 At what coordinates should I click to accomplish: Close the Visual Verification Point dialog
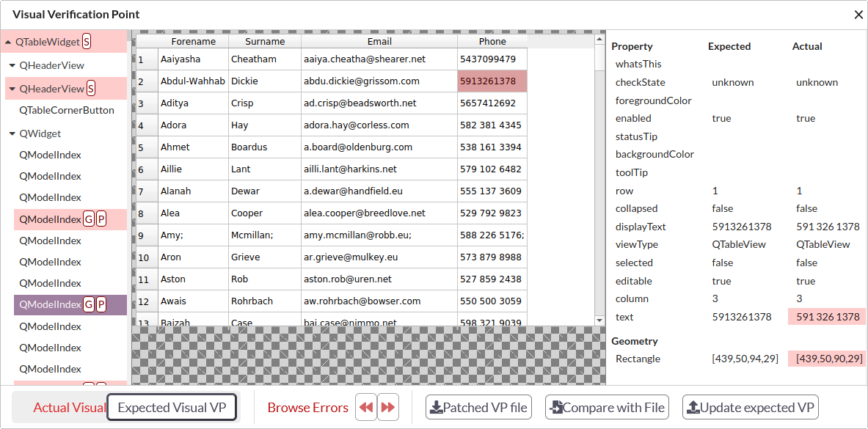[858, 15]
